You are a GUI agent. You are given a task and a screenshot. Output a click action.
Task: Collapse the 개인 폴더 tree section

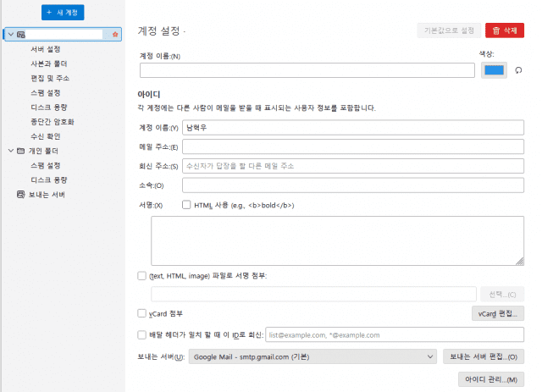(x=9, y=151)
